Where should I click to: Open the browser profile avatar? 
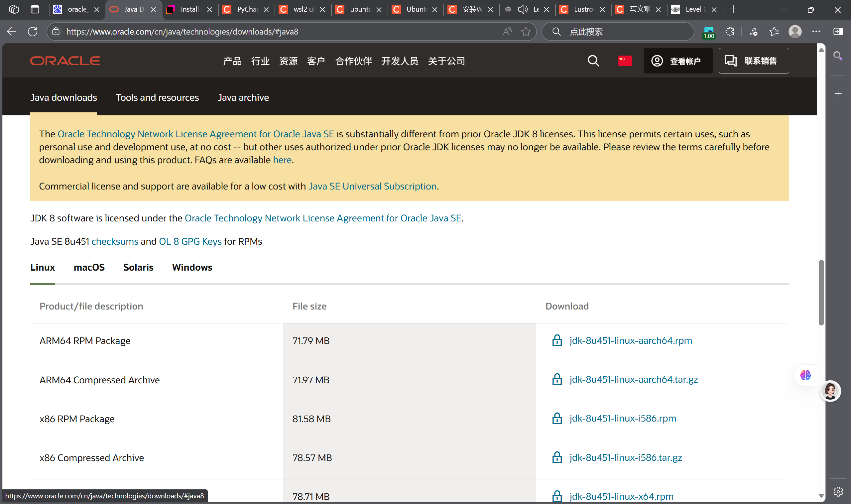pos(794,32)
